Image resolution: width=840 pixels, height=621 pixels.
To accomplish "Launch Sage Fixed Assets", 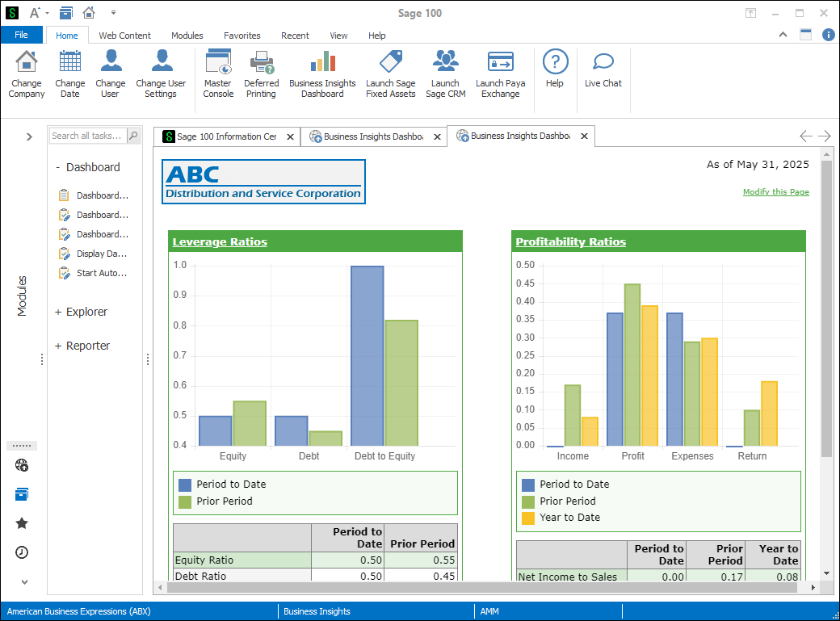I will click(390, 63).
